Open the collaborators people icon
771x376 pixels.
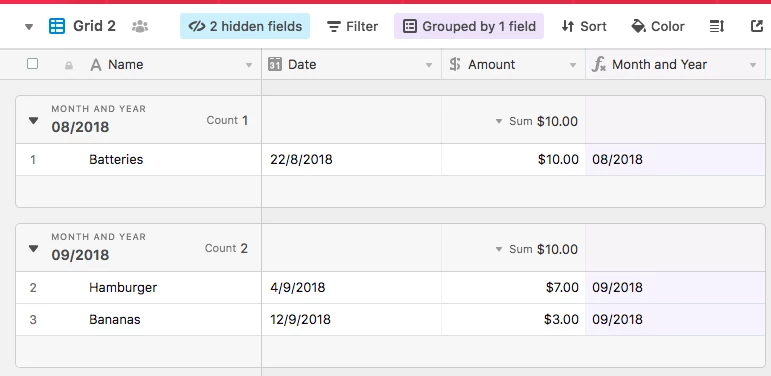[x=140, y=27]
